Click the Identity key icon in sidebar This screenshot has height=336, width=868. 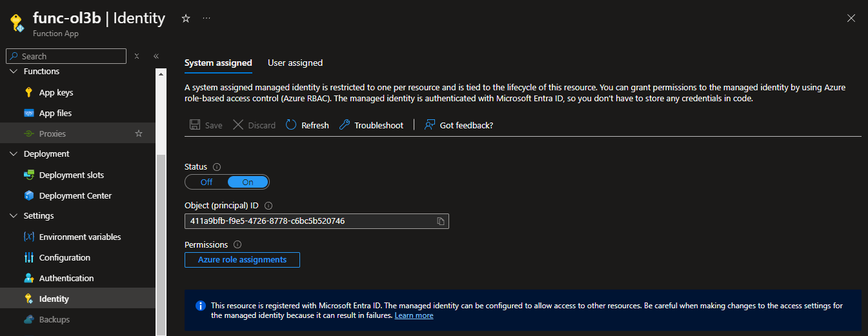tap(28, 299)
